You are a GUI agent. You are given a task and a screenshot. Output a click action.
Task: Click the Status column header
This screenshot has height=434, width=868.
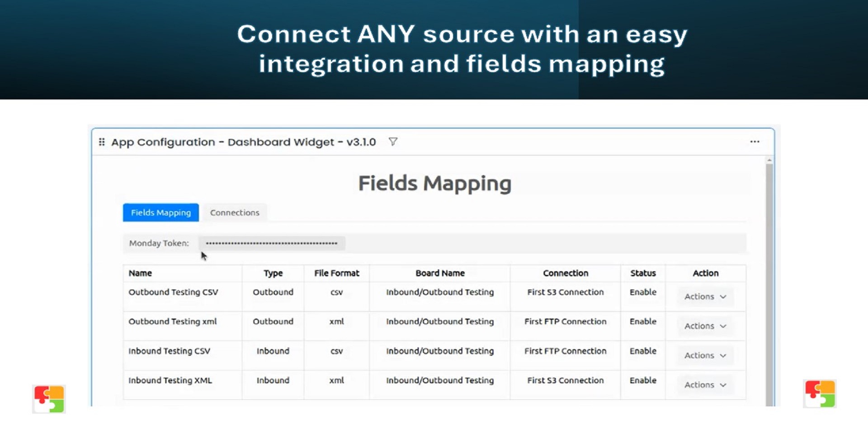[x=642, y=273]
